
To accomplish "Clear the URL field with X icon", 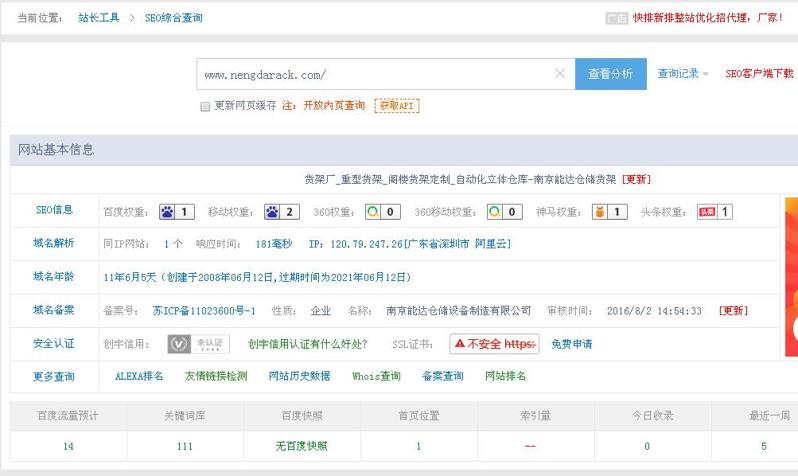I will point(560,74).
